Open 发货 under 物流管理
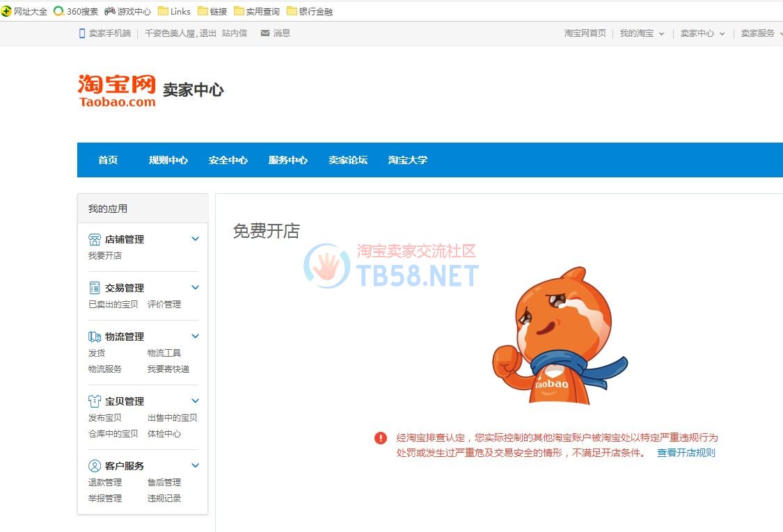 (96, 353)
